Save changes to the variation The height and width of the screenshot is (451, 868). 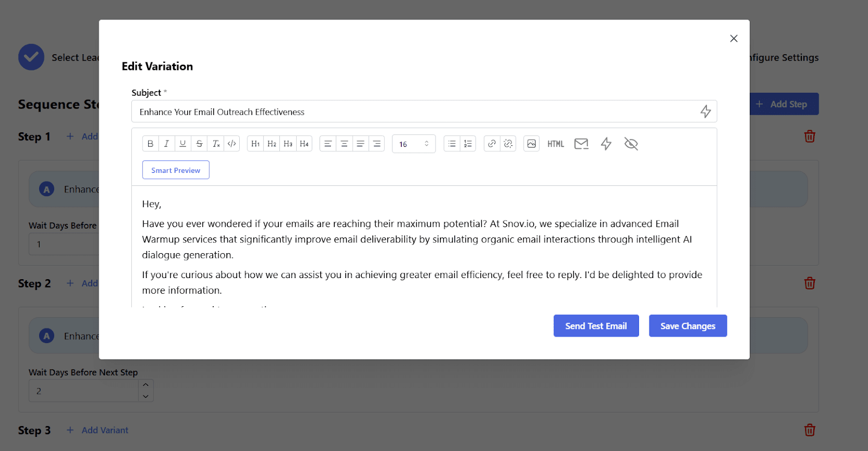tap(687, 326)
